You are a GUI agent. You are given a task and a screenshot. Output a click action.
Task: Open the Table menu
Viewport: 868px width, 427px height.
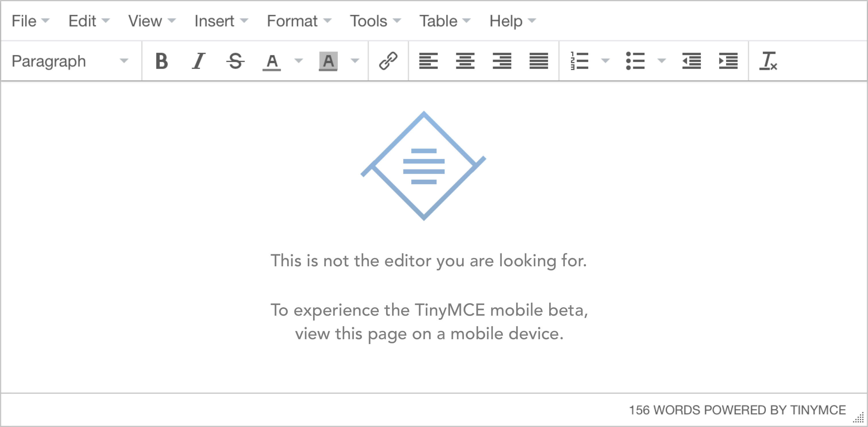[445, 21]
